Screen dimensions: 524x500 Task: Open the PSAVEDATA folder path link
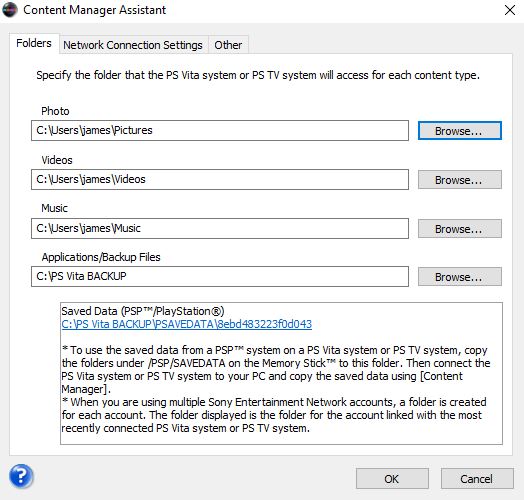[186, 324]
